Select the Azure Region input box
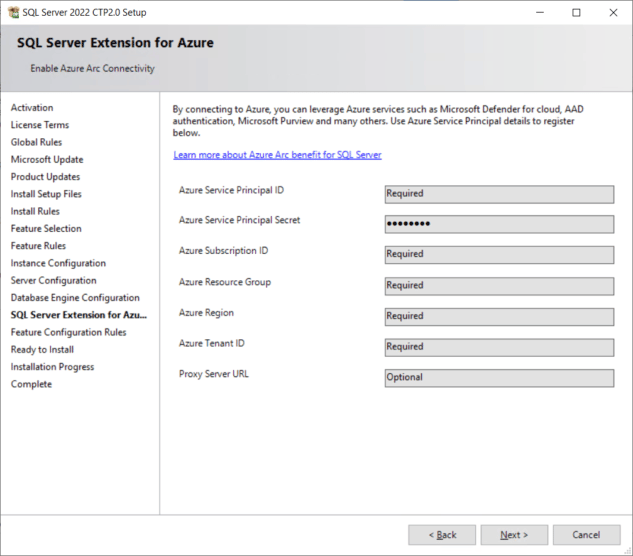 pos(499,317)
